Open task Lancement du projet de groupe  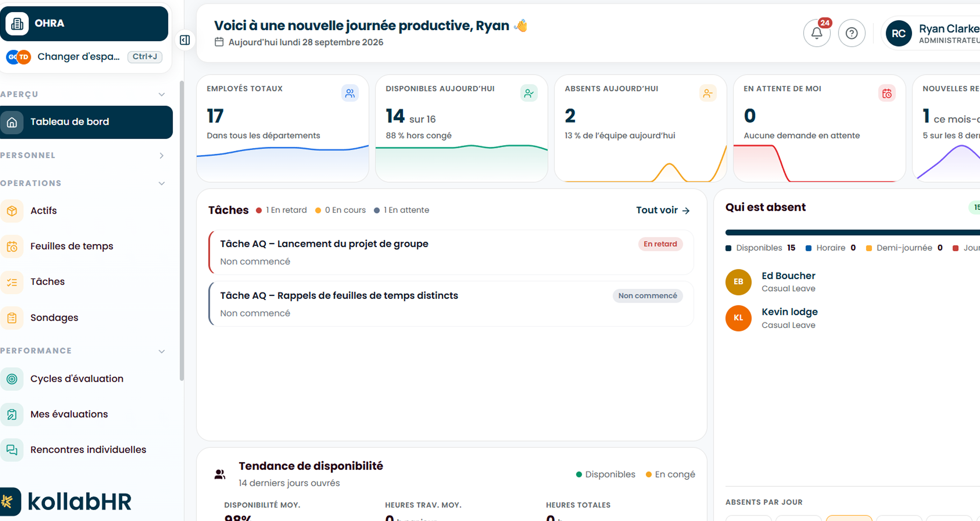(x=451, y=252)
